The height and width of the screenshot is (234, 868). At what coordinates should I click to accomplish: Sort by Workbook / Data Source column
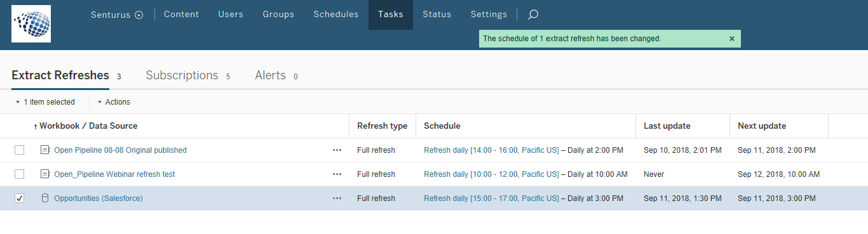(88, 126)
